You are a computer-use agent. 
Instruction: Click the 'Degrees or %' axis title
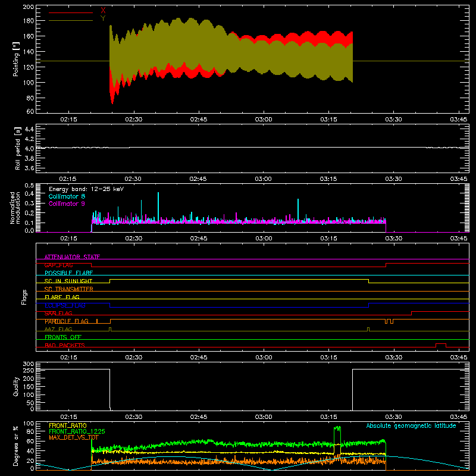tap(16, 446)
